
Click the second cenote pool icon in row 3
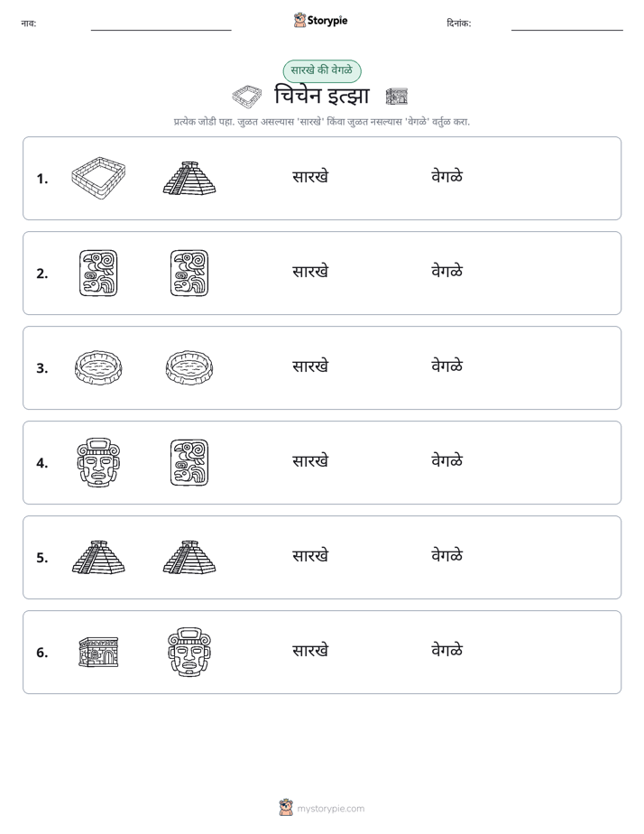click(x=189, y=367)
